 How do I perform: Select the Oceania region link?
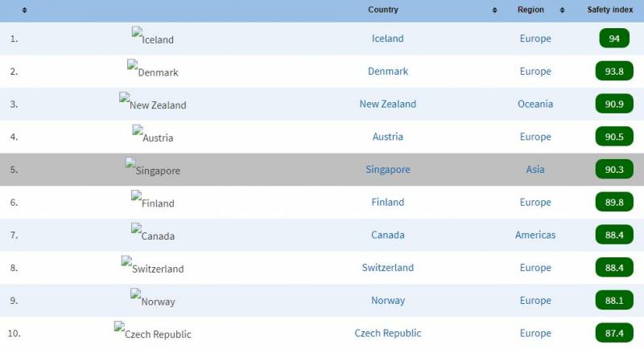[x=535, y=104]
